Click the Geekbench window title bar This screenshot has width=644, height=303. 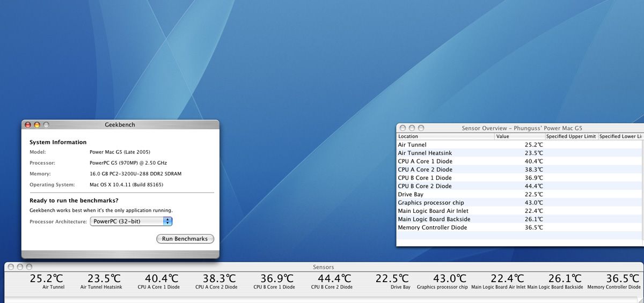120,125
